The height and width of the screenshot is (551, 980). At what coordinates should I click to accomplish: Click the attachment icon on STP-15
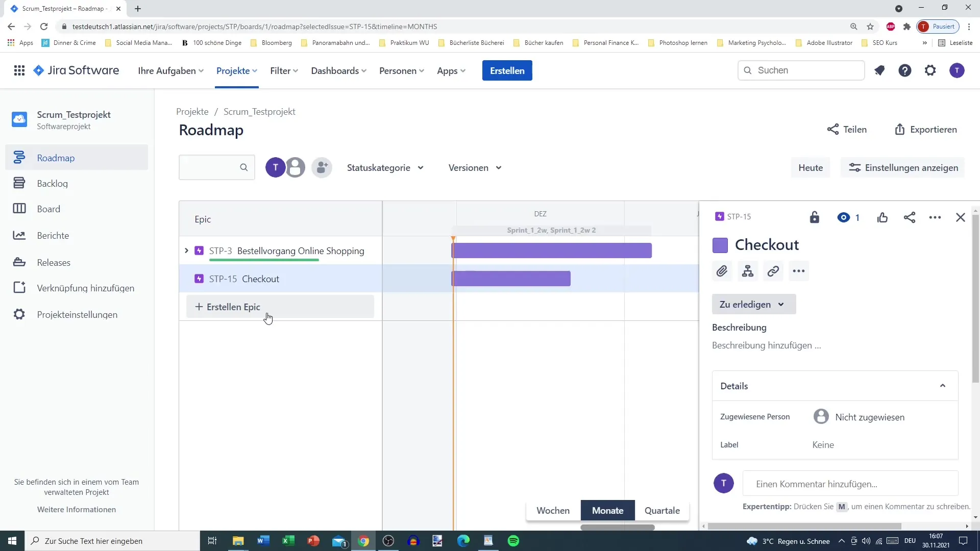[x=722, y=271]
